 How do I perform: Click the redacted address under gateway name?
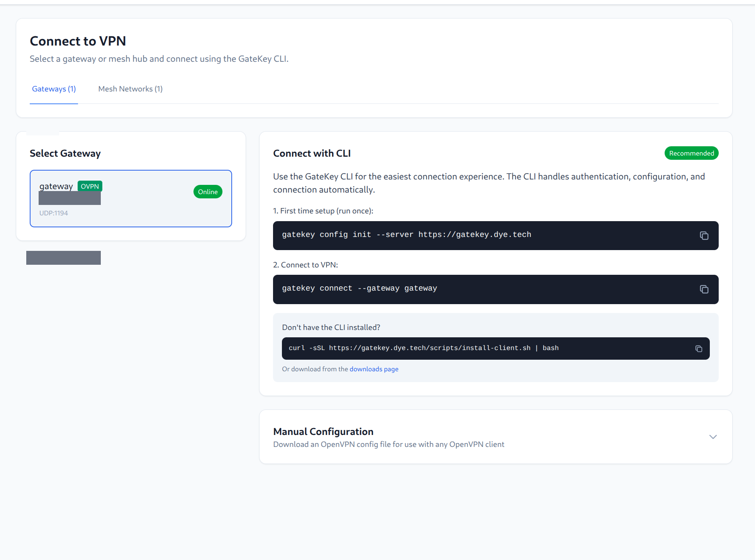[69, 198]
